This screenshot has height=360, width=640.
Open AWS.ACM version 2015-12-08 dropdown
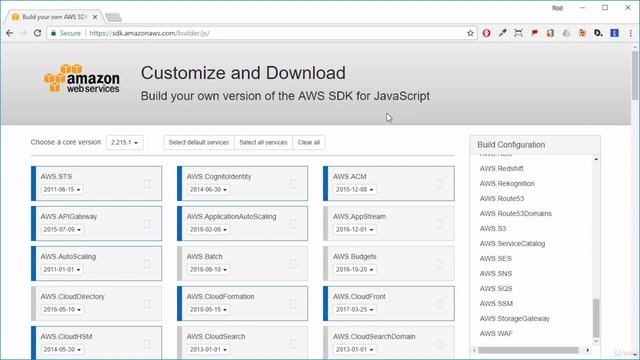(354, 190)
